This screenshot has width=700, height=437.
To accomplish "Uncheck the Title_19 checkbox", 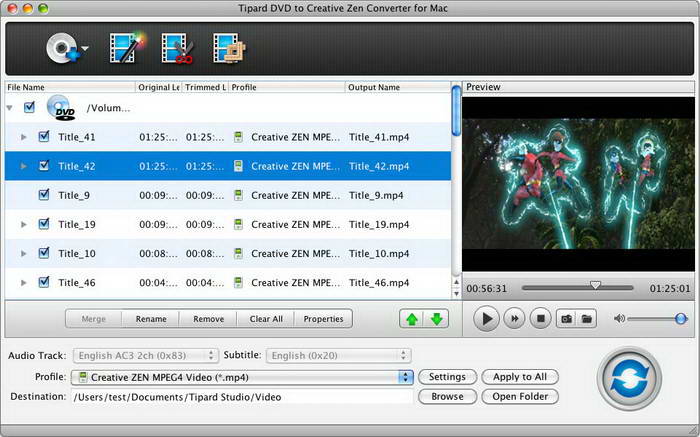I will 44,224.
